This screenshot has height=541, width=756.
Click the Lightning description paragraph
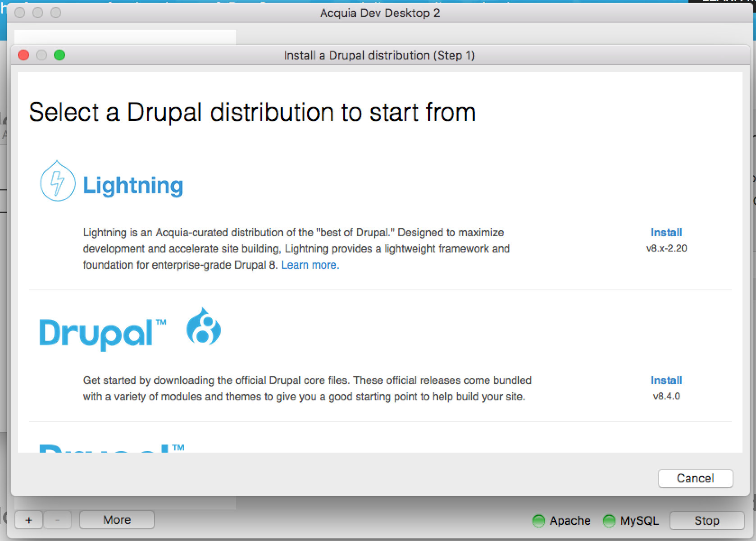296,249
